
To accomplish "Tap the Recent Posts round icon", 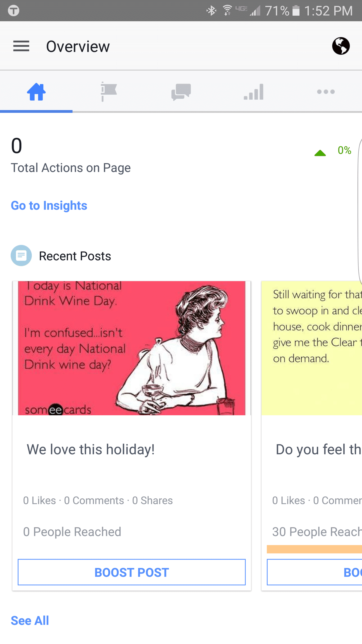I will tap(21, 255).
